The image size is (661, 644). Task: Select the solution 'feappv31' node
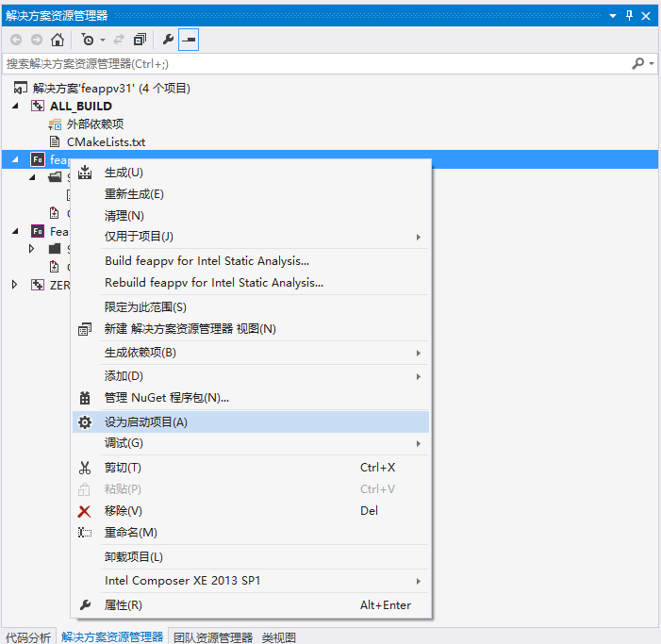click(111, 88)
